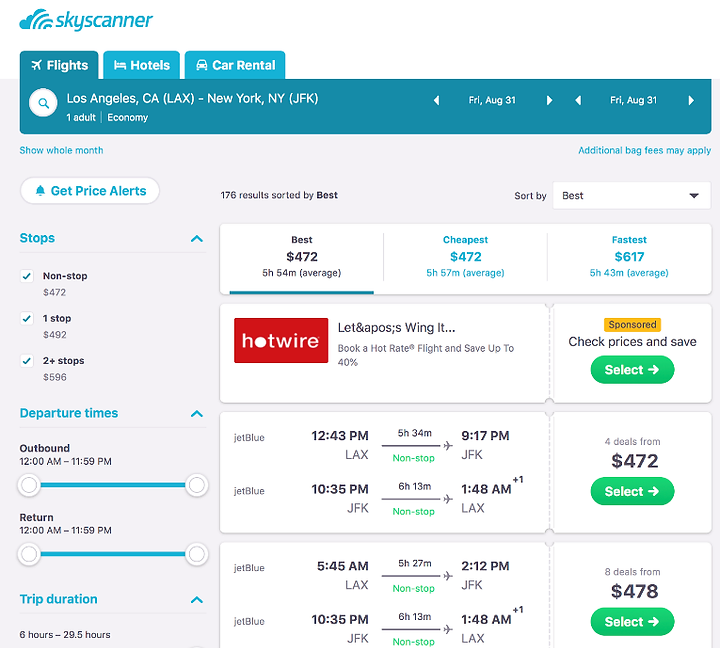Screen dimensions: 720x648
Task: Collapse the Stops section
Action: tap(197, 239)
